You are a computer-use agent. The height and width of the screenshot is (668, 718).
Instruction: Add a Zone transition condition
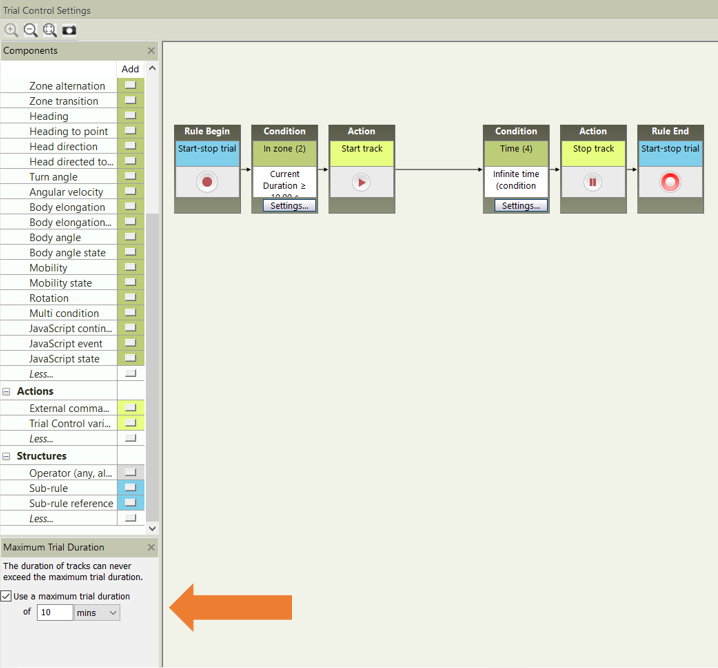(x=131, y=101)
